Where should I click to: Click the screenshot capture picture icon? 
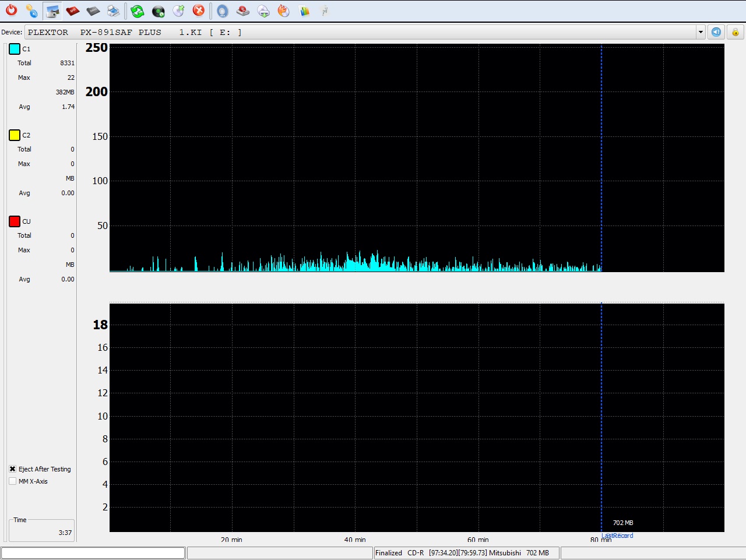pyautogui.click(x=52, y=10)
